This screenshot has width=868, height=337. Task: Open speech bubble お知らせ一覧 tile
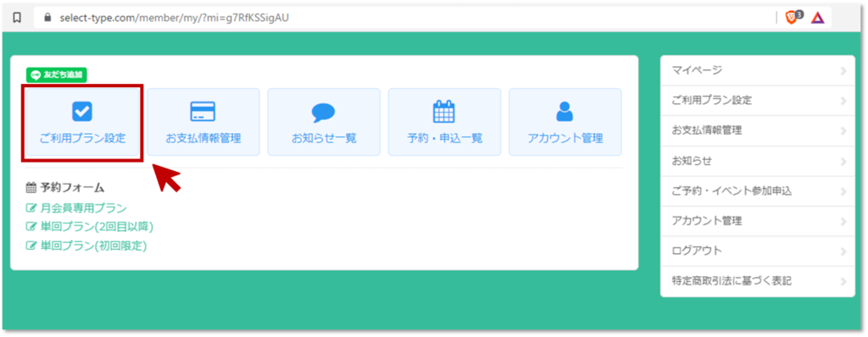click(x=324, y=122)
